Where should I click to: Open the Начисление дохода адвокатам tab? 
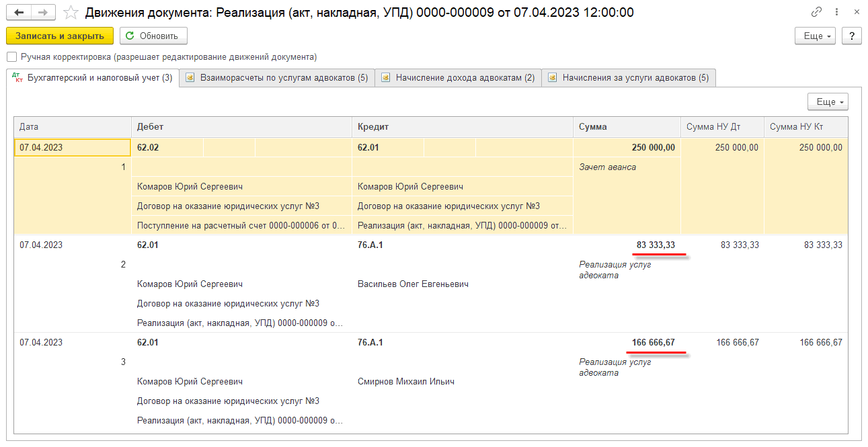pos(458,78)
